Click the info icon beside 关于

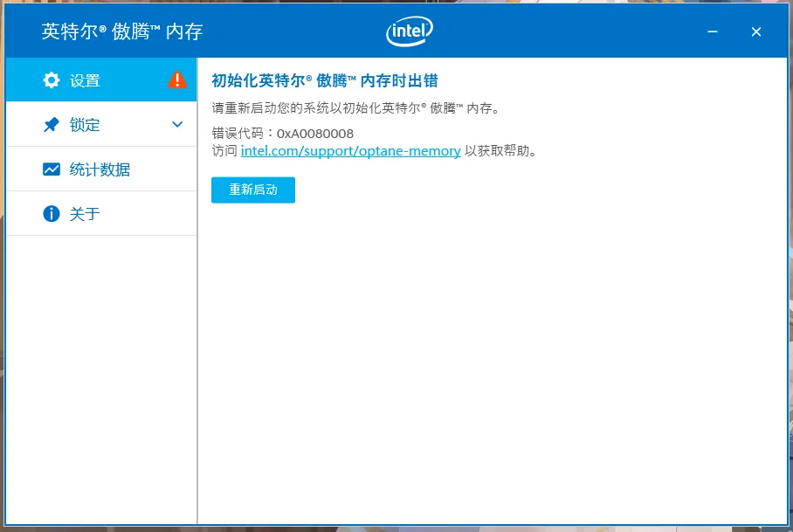(52, 214)
